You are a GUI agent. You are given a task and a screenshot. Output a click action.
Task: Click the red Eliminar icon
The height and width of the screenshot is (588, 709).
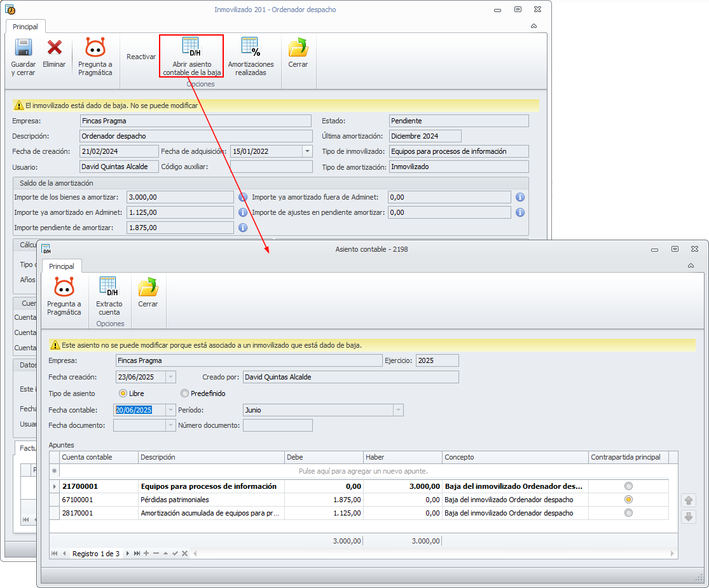coord(54,48)
